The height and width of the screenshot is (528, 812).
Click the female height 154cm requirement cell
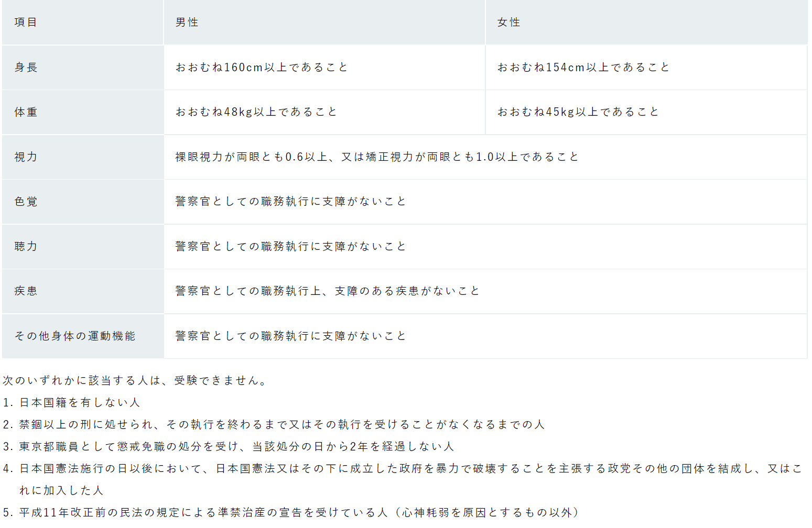pos(583,68)
